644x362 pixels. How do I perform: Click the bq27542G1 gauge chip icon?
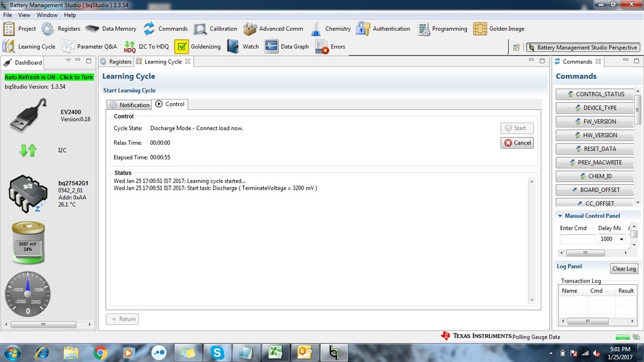click(x=28, y=193)
